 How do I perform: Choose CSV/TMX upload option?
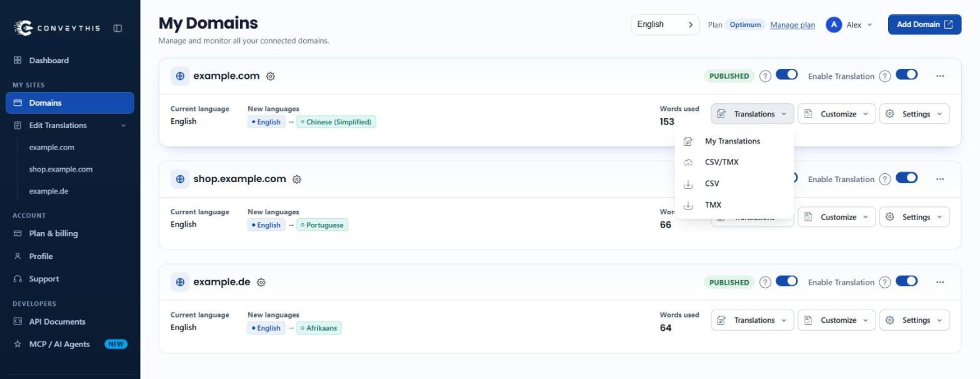pos(734,163)
